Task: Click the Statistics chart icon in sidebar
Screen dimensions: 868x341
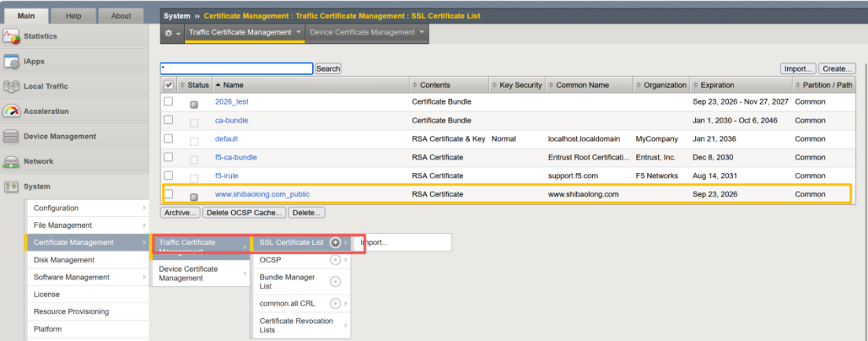Action: pos(11,36)
